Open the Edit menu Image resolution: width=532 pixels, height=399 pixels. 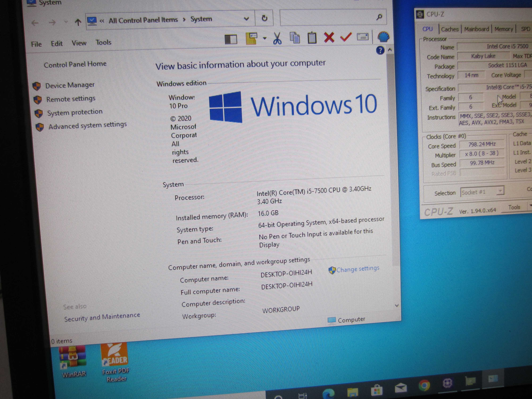(57, 44)
